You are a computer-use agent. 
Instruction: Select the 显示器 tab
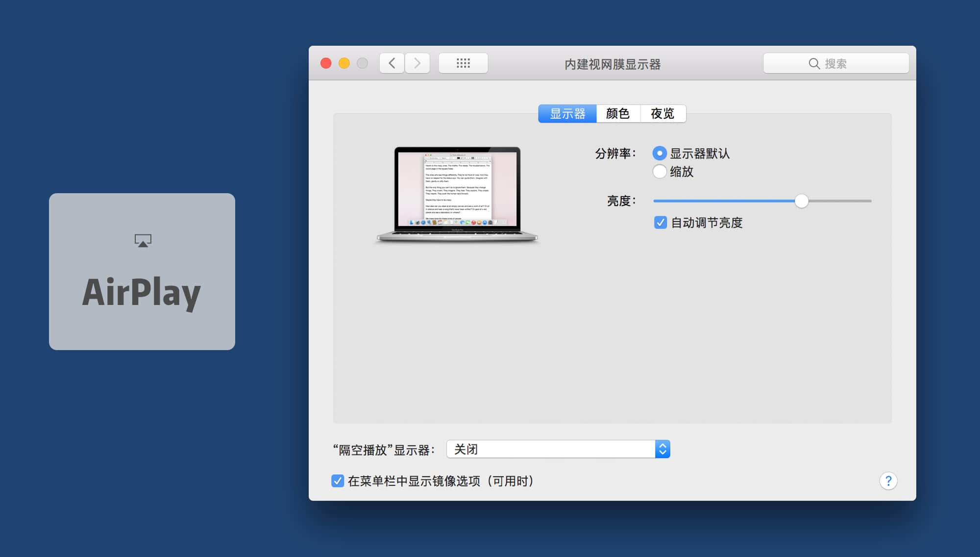tap(567, 114)
